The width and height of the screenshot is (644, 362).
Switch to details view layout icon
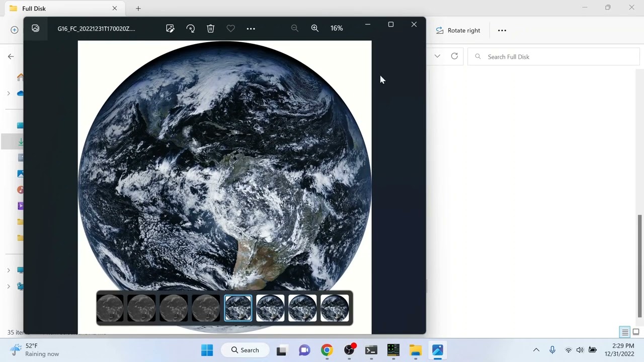[x=625, y=332]
